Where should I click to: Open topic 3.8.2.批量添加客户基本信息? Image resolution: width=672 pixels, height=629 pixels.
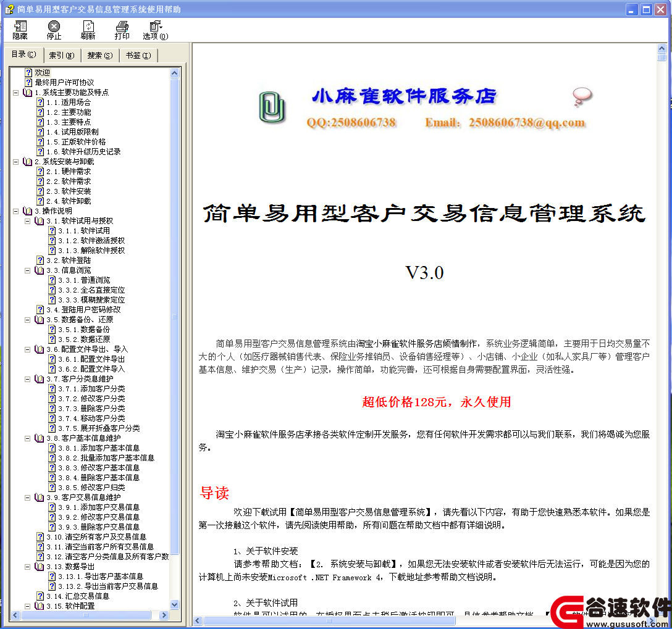(x=106, y=458)
